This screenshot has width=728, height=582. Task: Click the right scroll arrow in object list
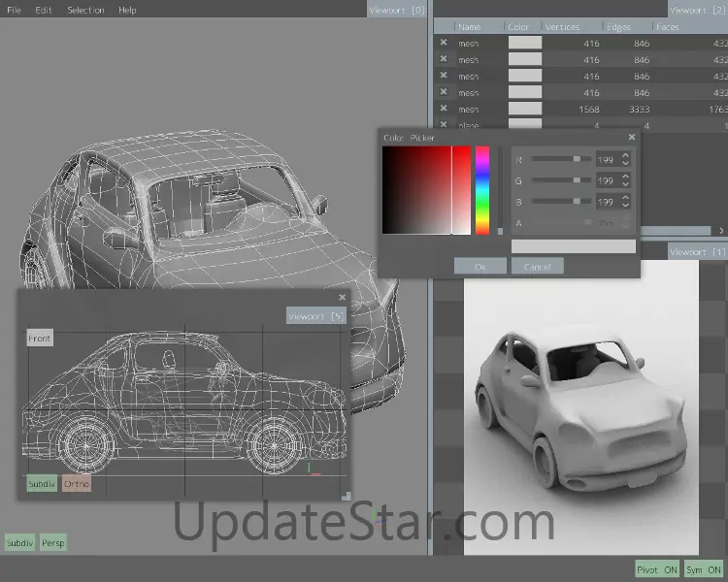coord(721,230)
